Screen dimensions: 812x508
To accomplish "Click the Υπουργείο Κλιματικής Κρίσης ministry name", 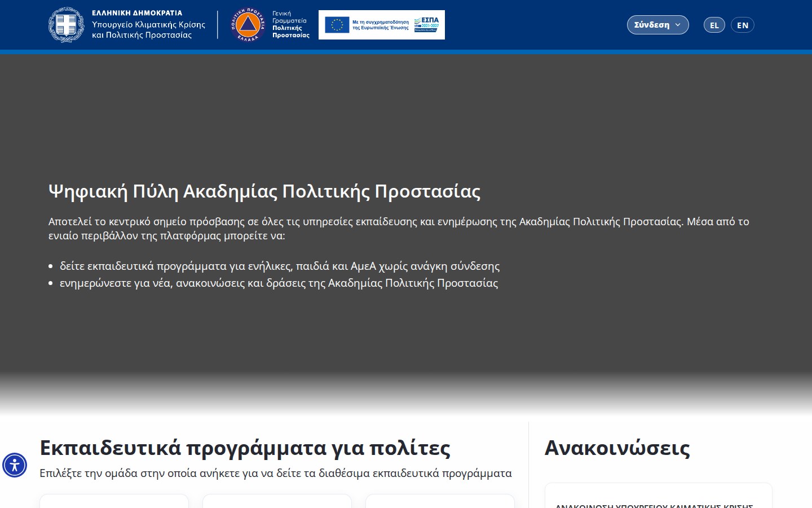I will [x=148, y=29].
